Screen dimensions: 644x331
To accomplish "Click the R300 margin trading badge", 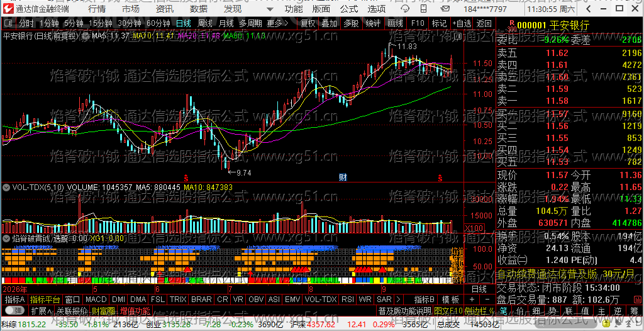I will coord(511,26).
